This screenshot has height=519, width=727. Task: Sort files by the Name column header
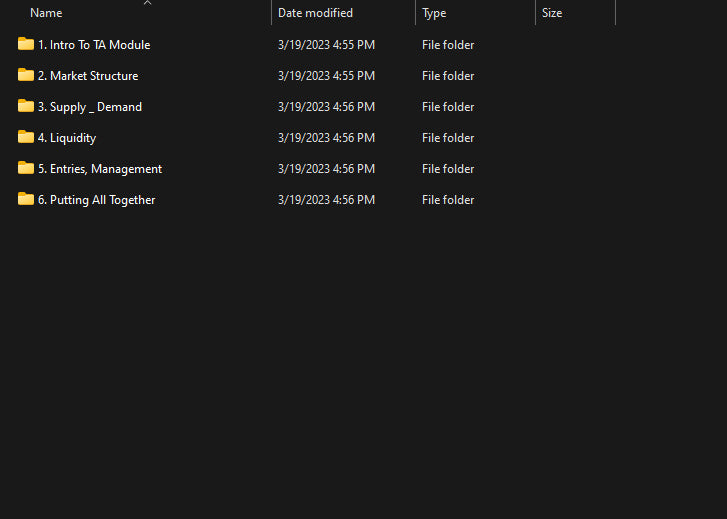click(46, 13)
